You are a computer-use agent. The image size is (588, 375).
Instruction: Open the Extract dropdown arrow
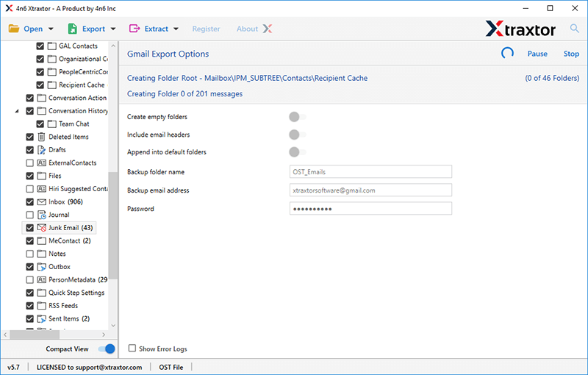pyautogui.click(x=176, y=29)
